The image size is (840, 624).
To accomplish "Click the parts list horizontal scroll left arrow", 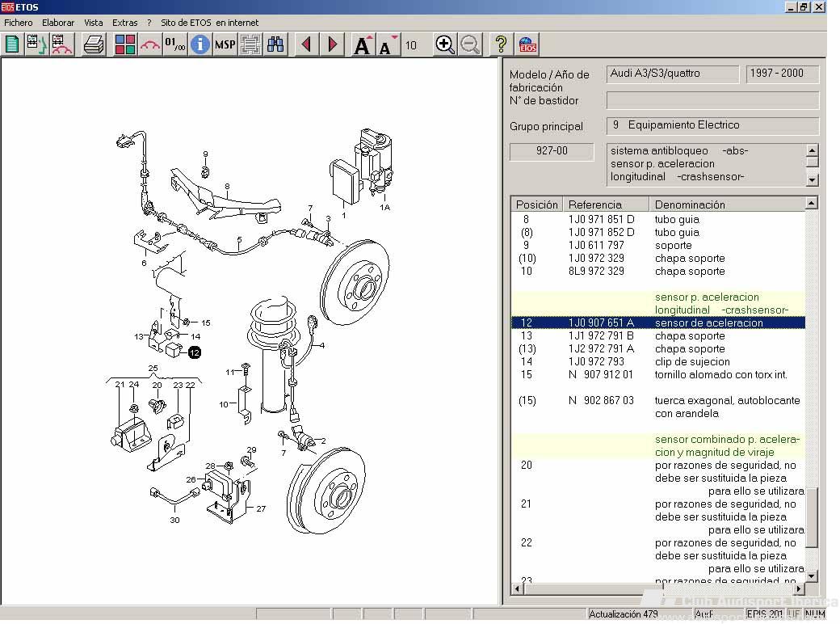I will 517,588.
